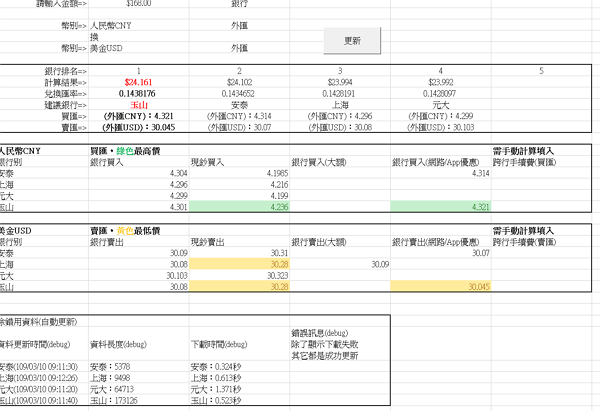Click the exchange rate 0.1438176 cell
The height and width of the screenshot is (411, 600).
pyautogui.click(x=139, y=93)
